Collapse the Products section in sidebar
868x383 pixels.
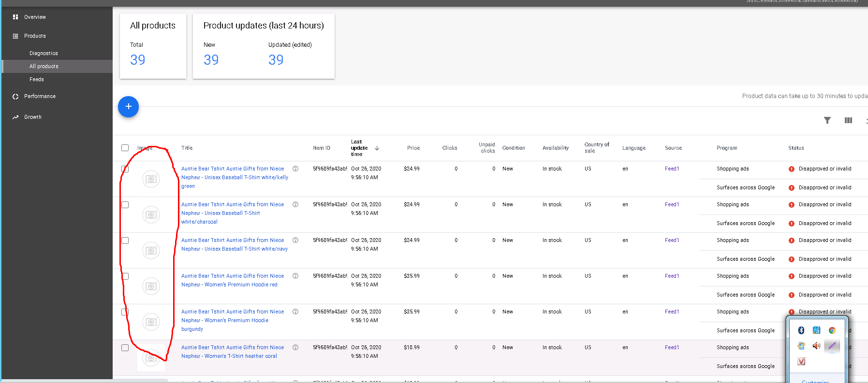coord(35,36)
